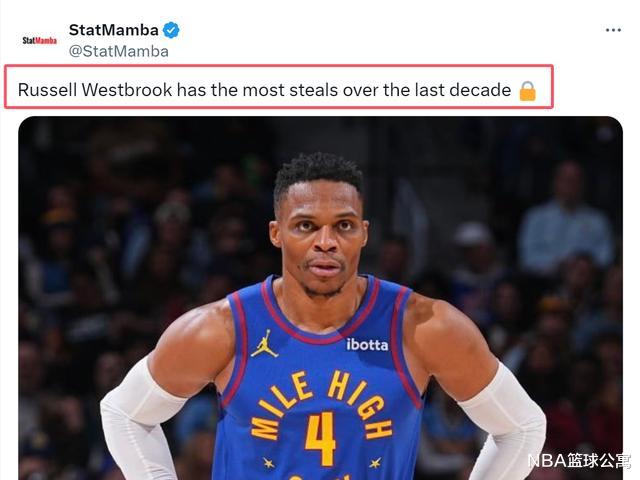
Task: Open the attached player photo
Action: [x=320, y=298]
